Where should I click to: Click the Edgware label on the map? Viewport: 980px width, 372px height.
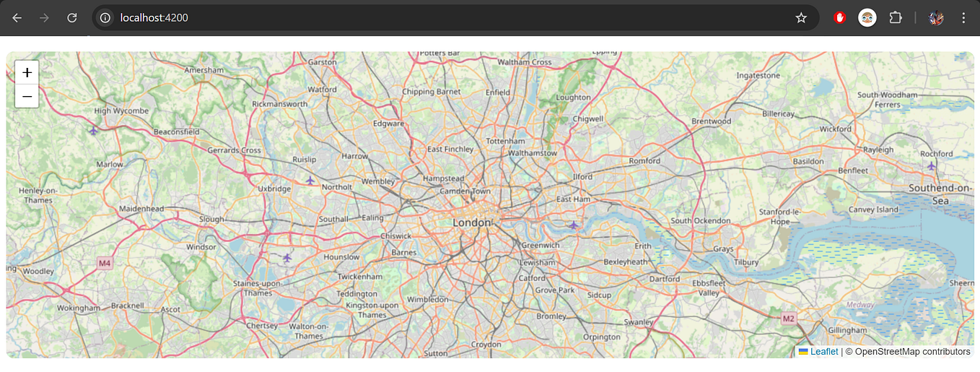pos(388,124)
